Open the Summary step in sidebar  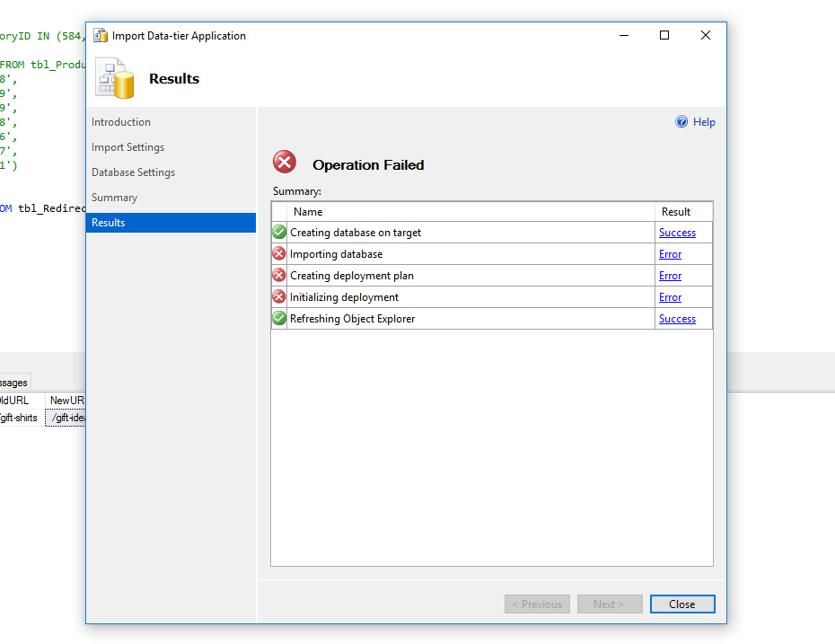pyautogui.click(x=114, y=198)
